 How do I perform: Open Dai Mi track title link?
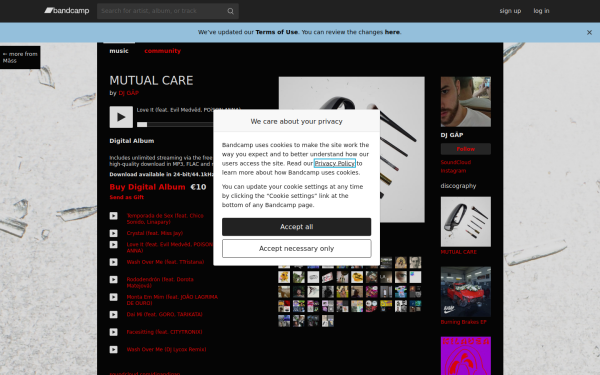(x=165, y=315)
